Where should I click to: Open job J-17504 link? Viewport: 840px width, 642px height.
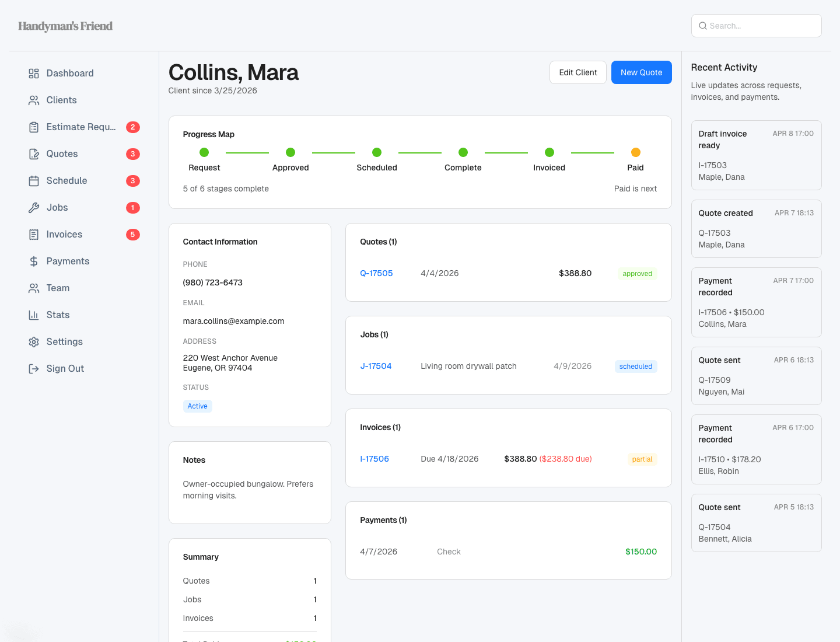[376, 366]
